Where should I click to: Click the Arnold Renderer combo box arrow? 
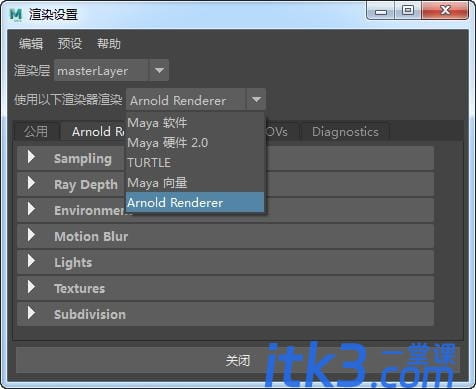(256, 99)
